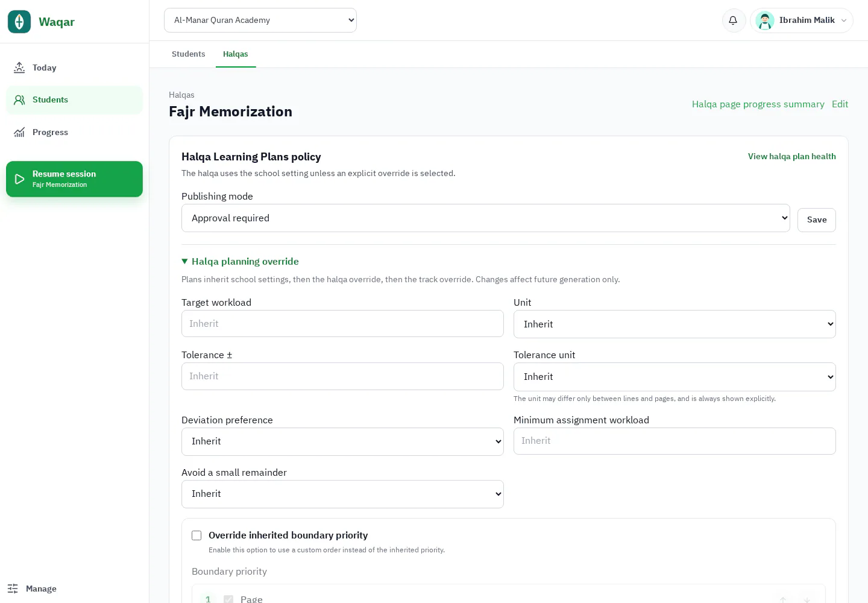Open View halqa plan health link
The height and width of the screenshot is (603, 868).
click(792, 157)
